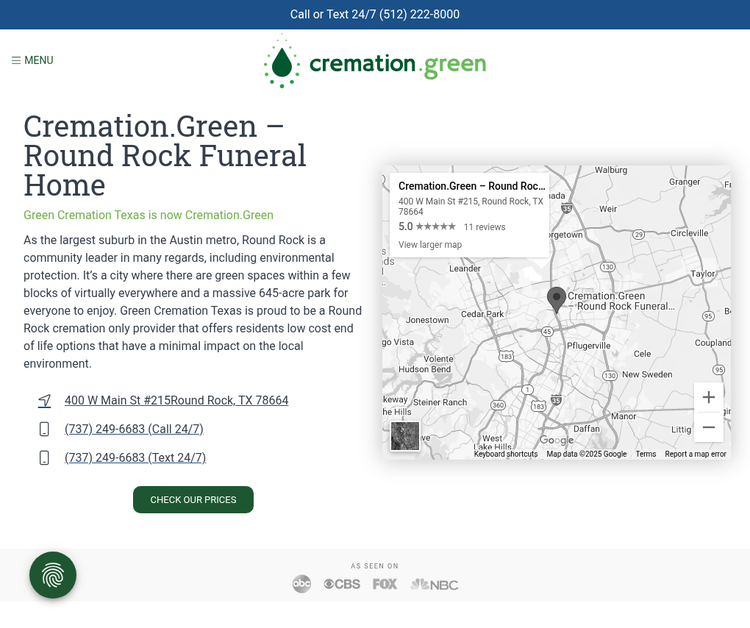Click the (737) 249-6683 Text 24/7 link
The height and width of the screenshot is (628, 750).
click(135, 458)
